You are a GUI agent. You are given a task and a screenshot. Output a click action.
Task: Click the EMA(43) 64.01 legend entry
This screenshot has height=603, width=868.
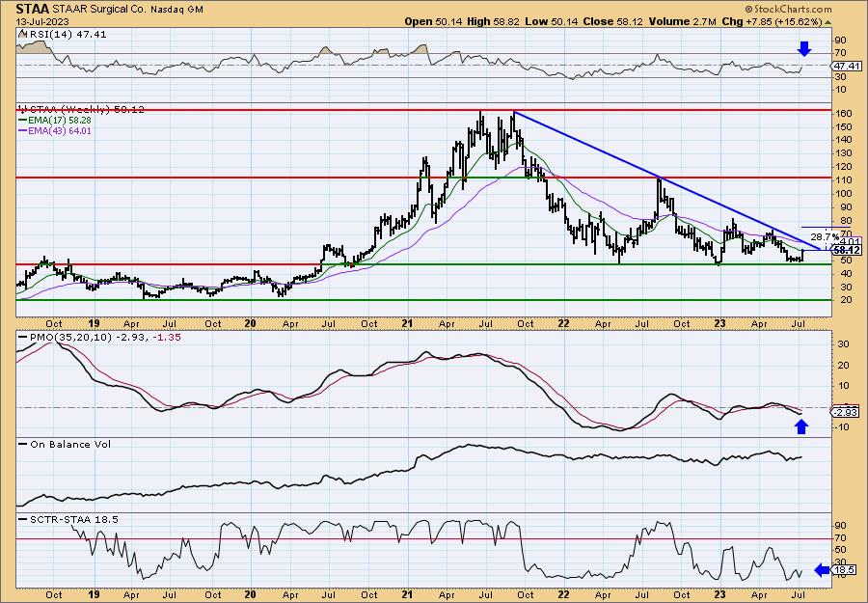[59, 131]
